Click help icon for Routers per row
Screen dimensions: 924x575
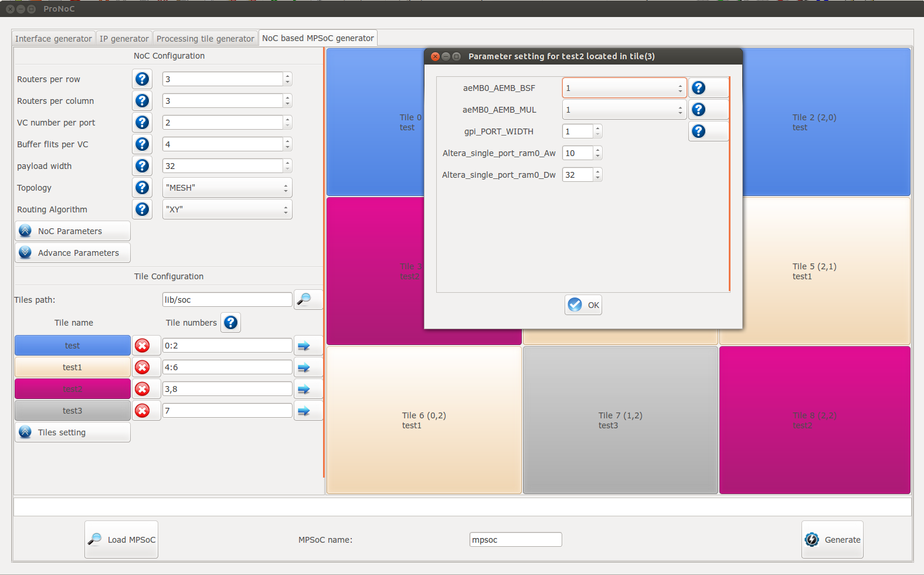click(142, 79)
